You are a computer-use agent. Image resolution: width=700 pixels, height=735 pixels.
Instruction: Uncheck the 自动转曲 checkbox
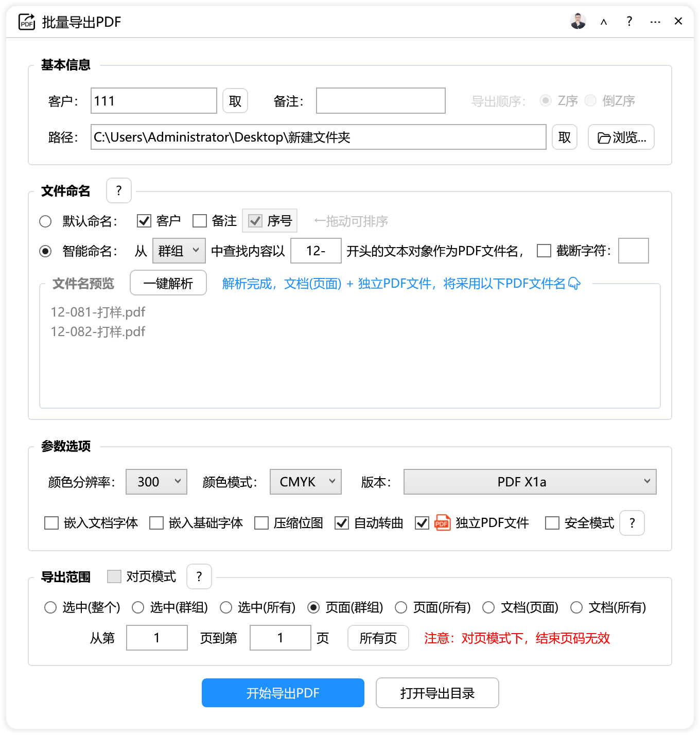click(342, 523)
